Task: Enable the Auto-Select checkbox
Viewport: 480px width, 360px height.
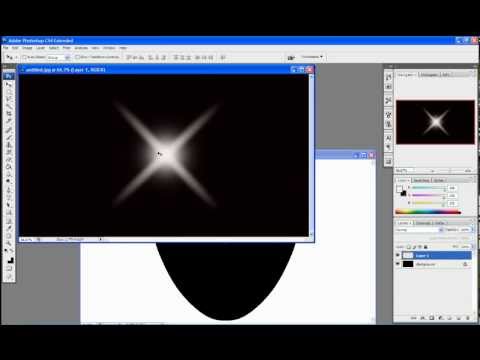Action: coord(25,57)
